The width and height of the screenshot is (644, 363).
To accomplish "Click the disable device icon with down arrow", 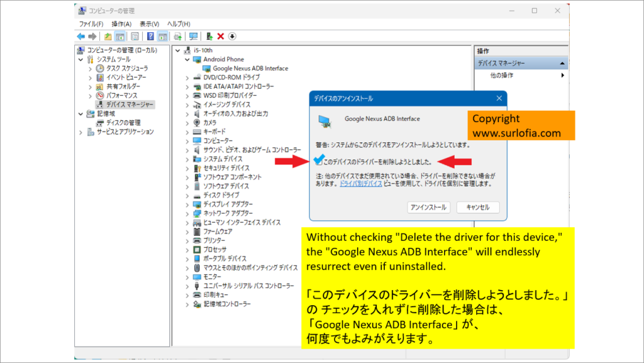I will (x=233, y=36).
